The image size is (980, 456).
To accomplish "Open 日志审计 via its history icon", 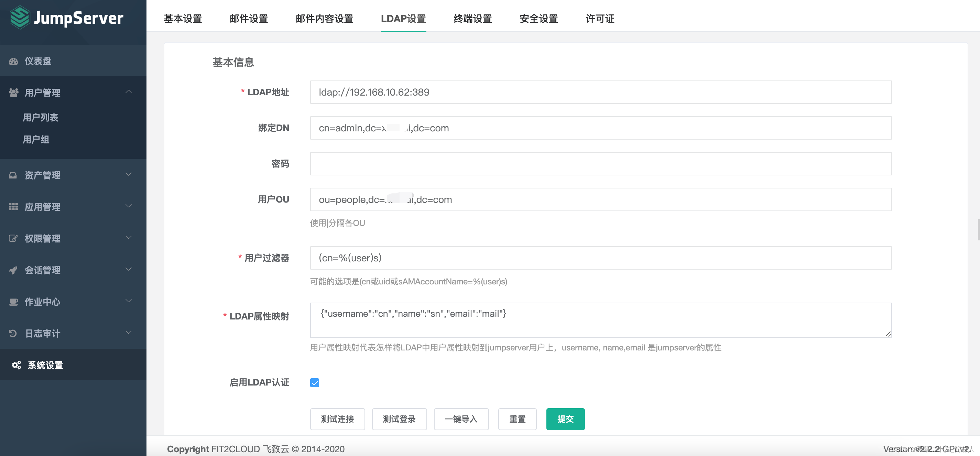I will pos(13,334).
